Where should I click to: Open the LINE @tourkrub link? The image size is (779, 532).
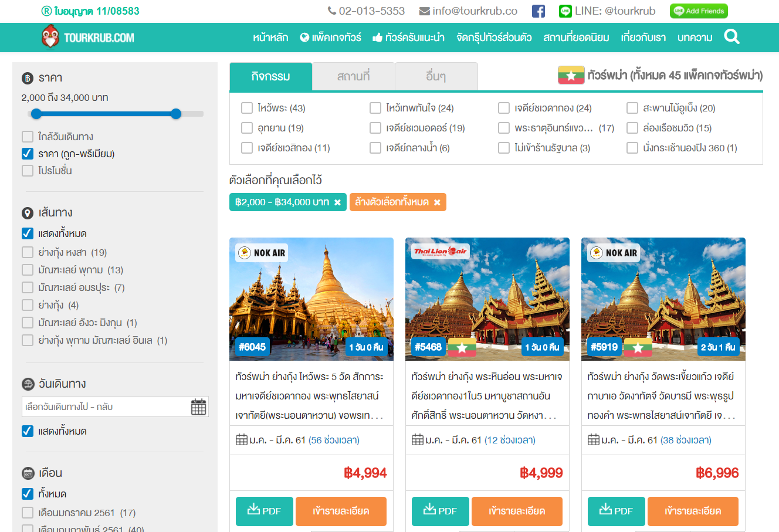[x=607, y=11]
